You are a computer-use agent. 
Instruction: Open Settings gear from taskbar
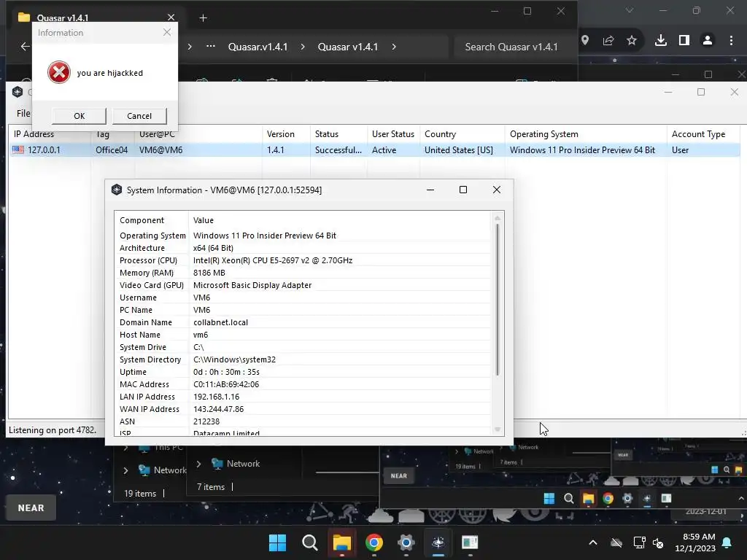click(x=406, y=542)
